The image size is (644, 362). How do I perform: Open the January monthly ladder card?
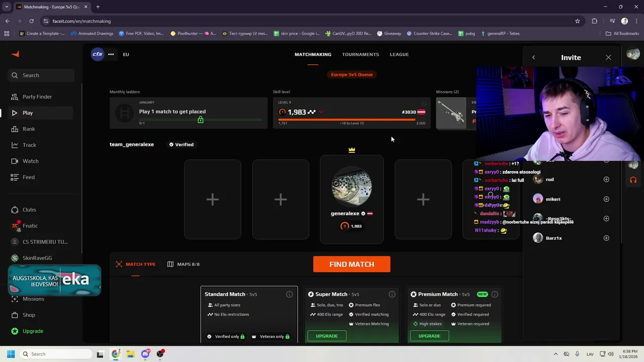(x=189, y=113)
